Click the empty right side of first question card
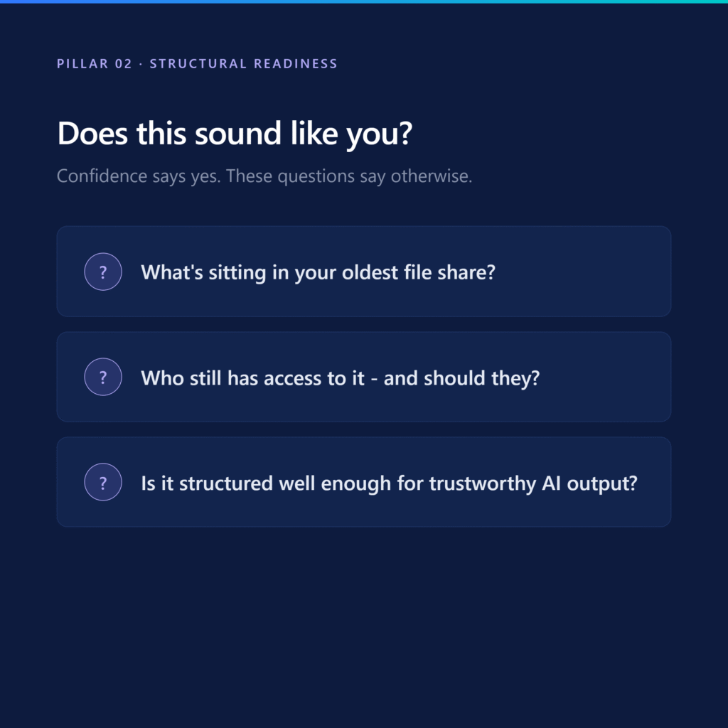Image resolution: width=728 pixels, height=728 pixels. pos(585,272)
